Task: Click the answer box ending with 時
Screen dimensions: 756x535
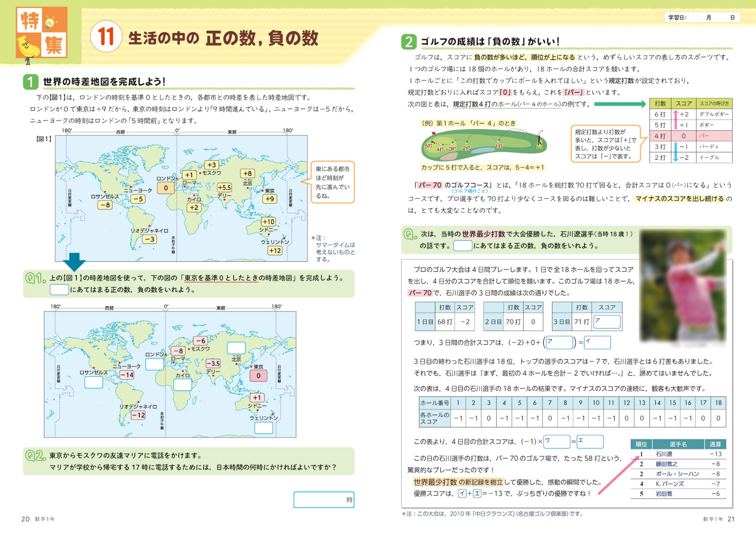Action: 324,500
